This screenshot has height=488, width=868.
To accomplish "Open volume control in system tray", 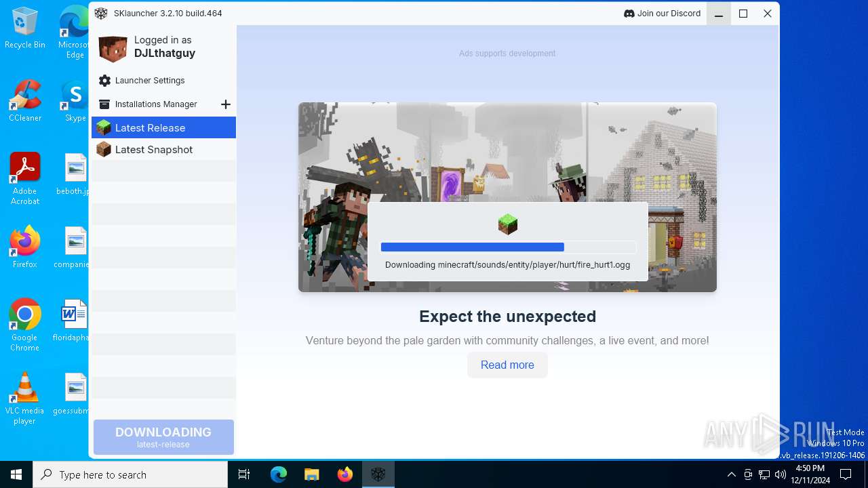I will pos(780,474).
